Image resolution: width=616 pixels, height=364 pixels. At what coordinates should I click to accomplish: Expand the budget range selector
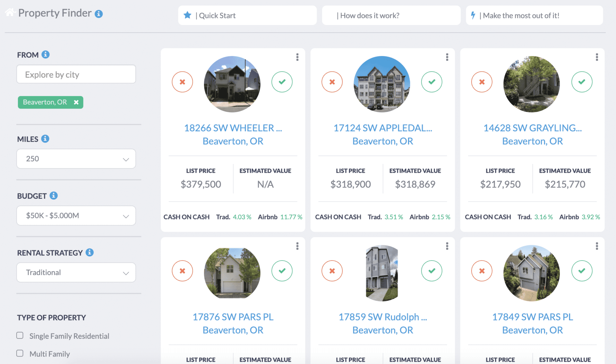coord(76,215)
